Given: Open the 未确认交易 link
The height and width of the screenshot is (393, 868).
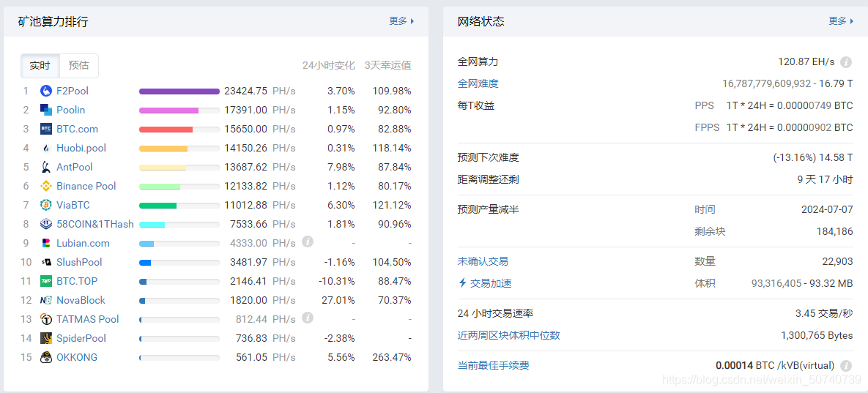Looking at the screenshot, I should [483, 261].
